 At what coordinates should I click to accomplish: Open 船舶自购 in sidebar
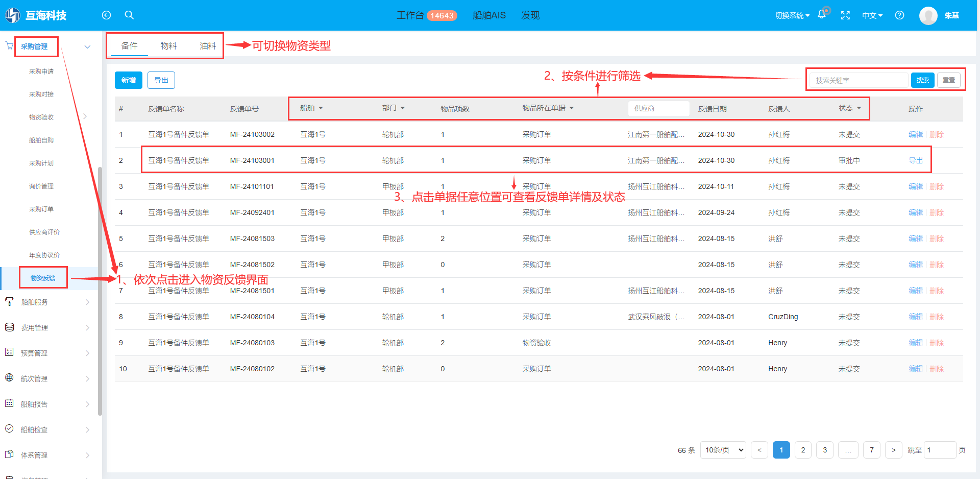click(41, 140)
